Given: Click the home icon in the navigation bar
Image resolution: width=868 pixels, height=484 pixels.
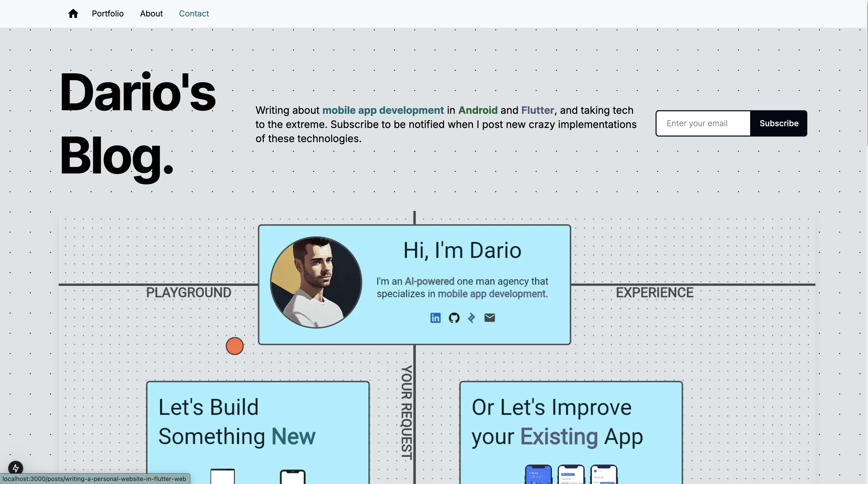Looking at the screenshot, I should click(73, 13).
